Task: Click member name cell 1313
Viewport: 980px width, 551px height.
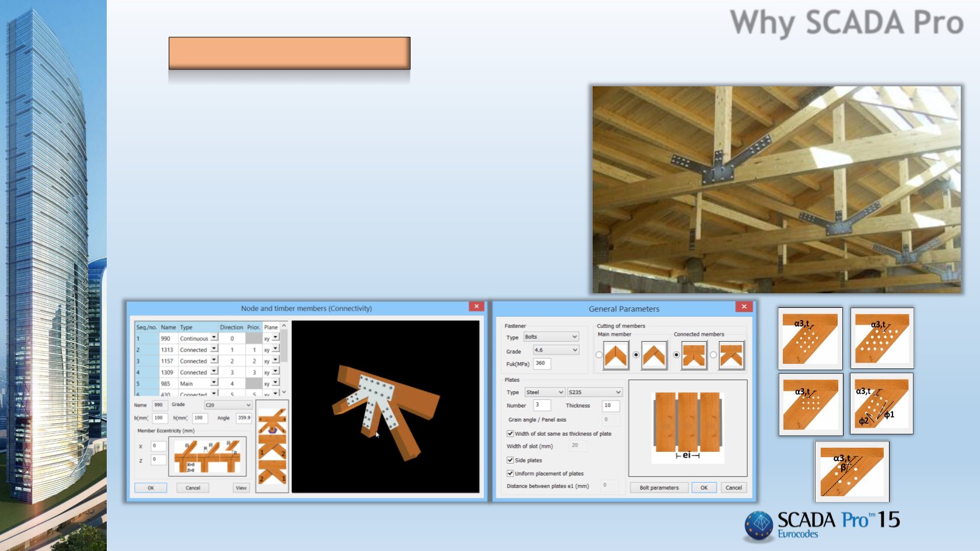Action: 168,350
